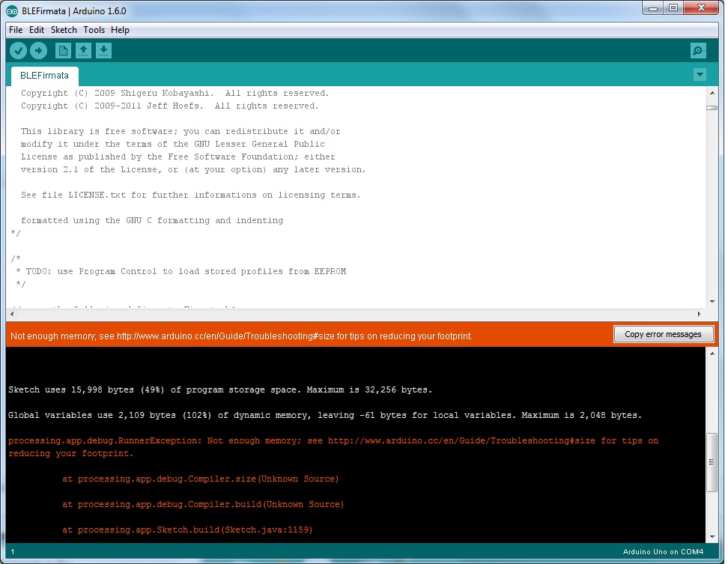This screenshot has height=564, width=728.
Task: Click the Upload arrow button
Action: tap(38, 50)
